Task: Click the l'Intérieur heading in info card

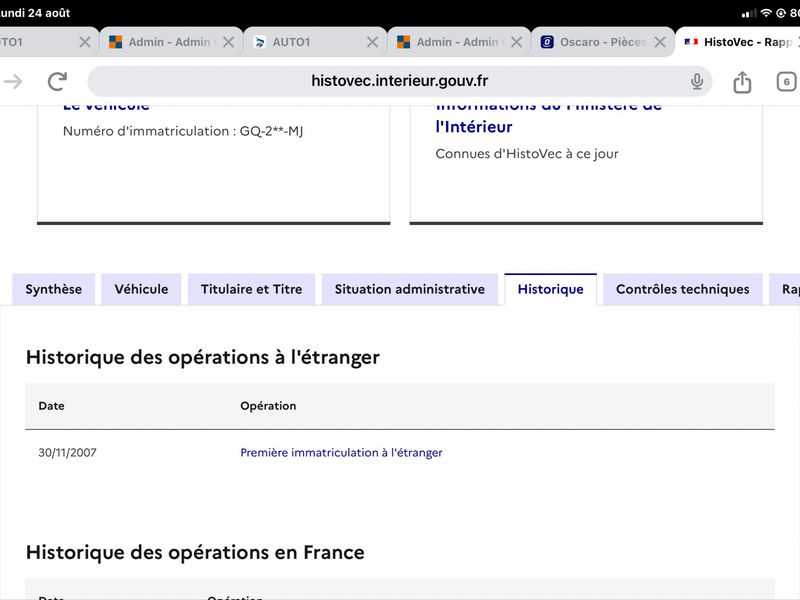Action: [474, 127]
